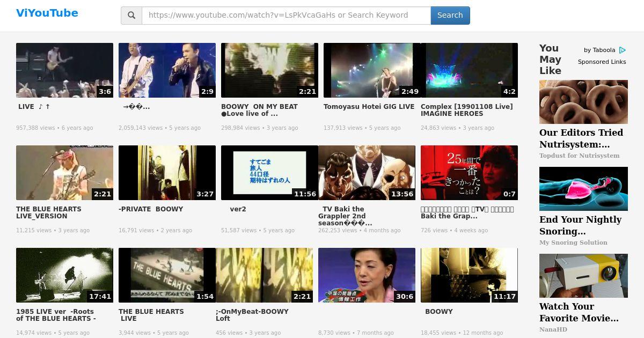The width and height of the screenshot is (644, 338).
Task: Click the 'Tomoyasu Hotei GIG LIVE' title
Action: 369,107
